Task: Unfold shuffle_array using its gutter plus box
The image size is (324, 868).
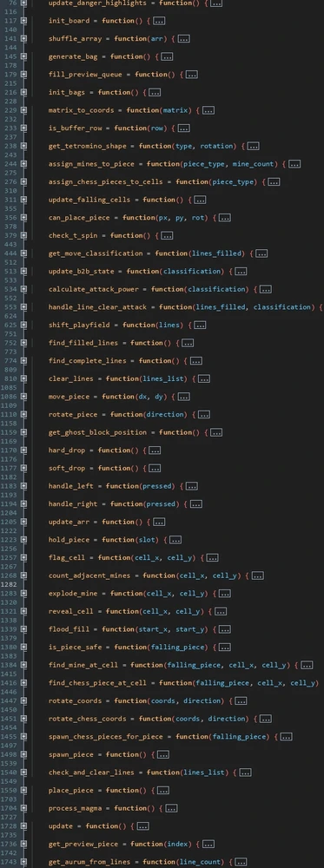Action: [x=23, y=39]
